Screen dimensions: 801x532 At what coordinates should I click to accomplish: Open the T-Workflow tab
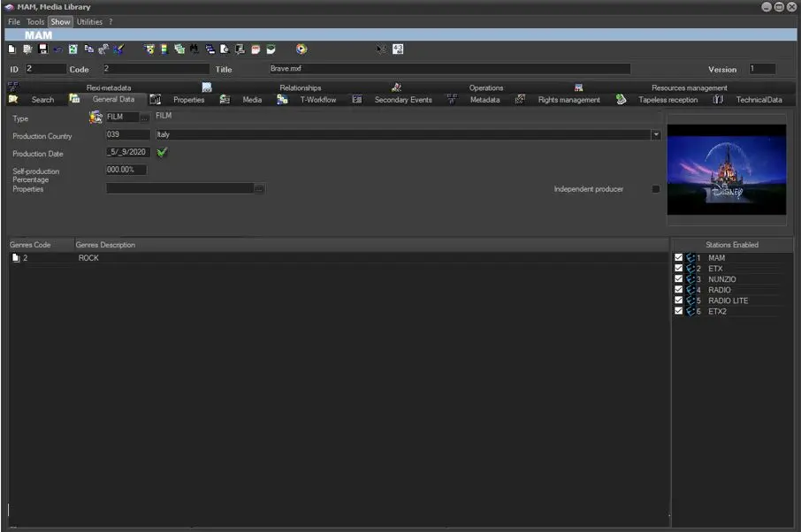click(x=317, y=100)
